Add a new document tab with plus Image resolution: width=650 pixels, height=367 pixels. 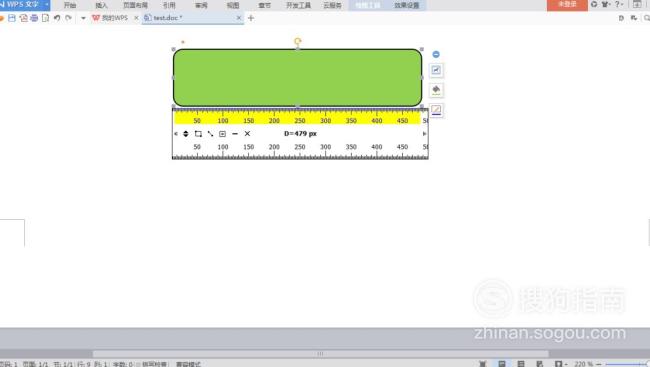point(250,18)
